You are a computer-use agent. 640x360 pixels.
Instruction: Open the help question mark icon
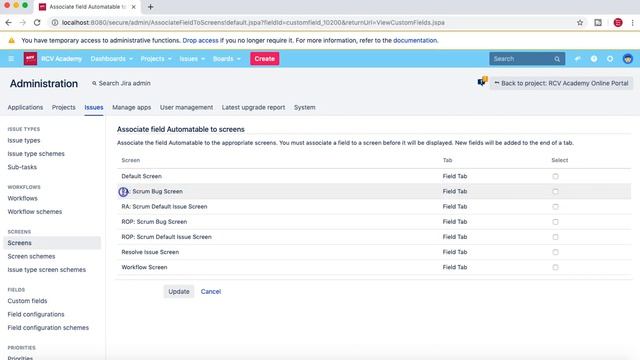point(594,59)
